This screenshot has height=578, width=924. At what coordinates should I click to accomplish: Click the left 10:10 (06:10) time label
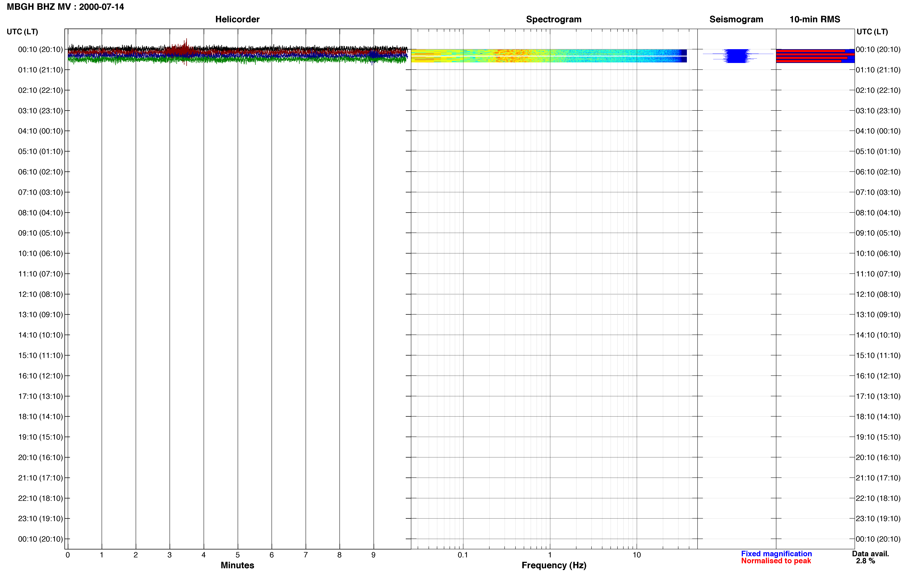[40, 253]
